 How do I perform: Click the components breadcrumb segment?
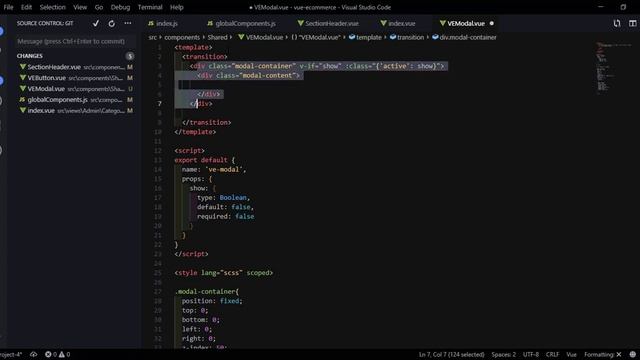[x=182, y=37]
